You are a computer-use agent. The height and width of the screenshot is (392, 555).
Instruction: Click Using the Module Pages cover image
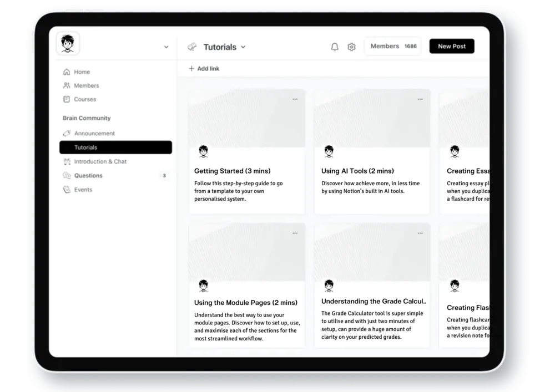[247, 252]
